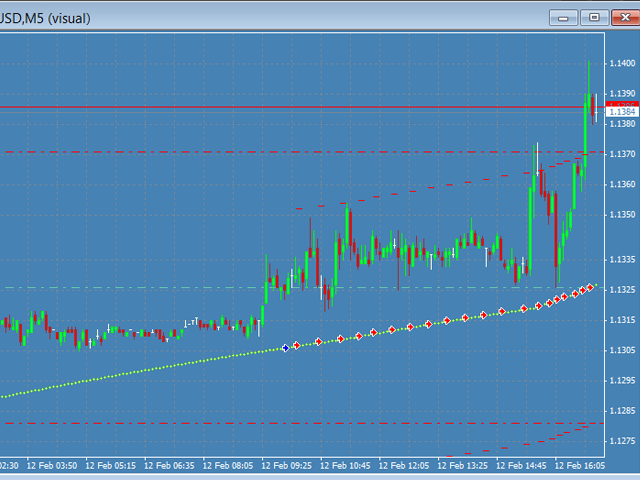
Task: Click the white 1.1384 current price tag
Action: pyautogui.click(x=621, y=112)
